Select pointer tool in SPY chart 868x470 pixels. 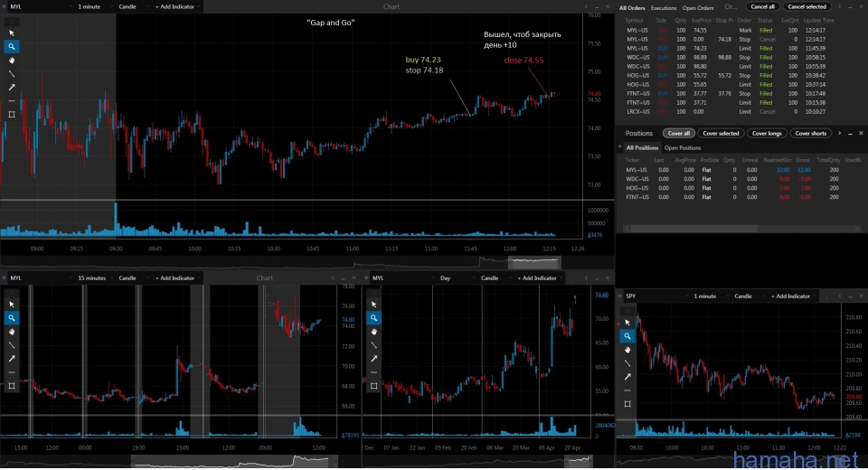click(x=627, y=323)
